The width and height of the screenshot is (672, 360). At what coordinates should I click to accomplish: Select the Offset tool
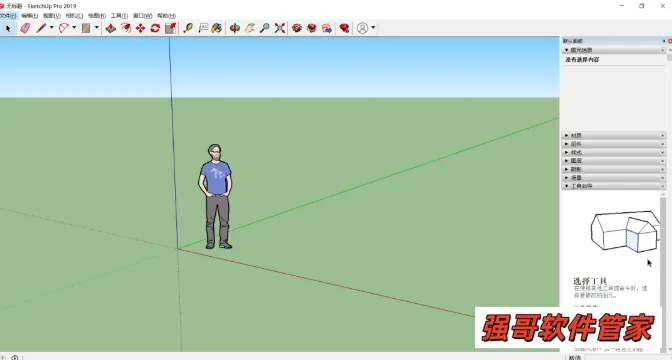pos(126,28)
